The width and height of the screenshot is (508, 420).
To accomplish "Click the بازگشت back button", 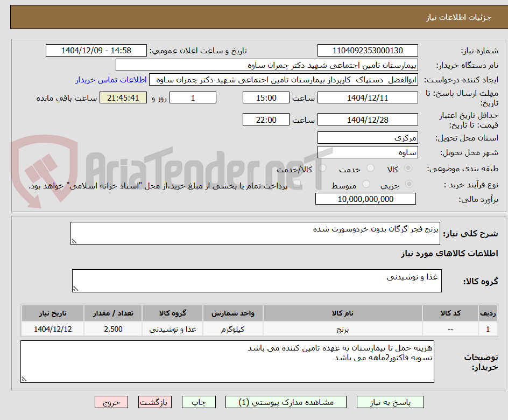I will point(155,402).
